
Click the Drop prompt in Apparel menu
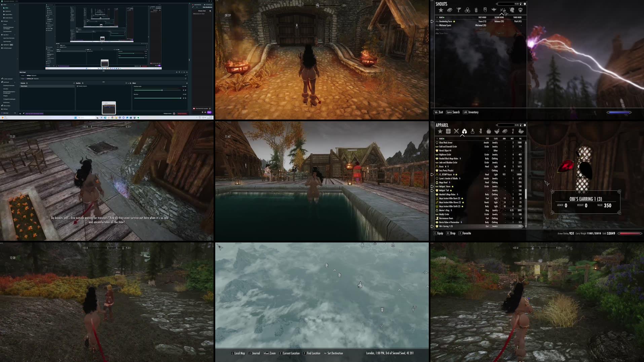pos(451,233)
